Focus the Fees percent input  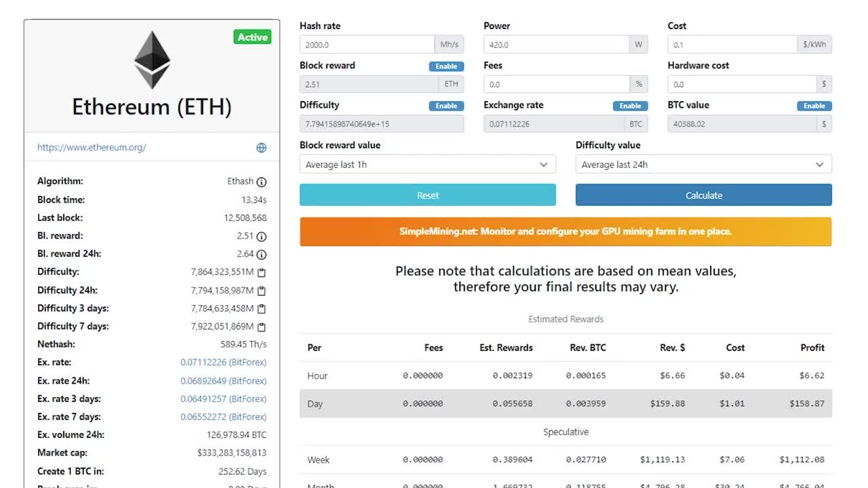[x=556, y=84]
